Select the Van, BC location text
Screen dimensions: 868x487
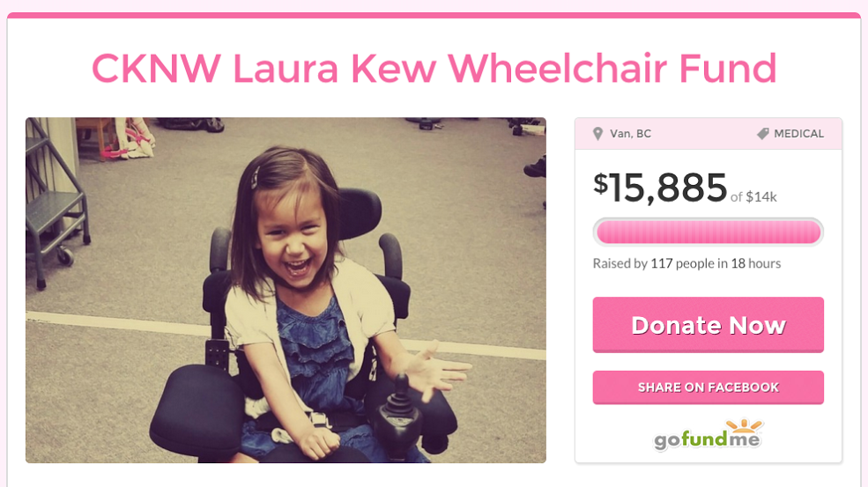(x=630, y=134)
